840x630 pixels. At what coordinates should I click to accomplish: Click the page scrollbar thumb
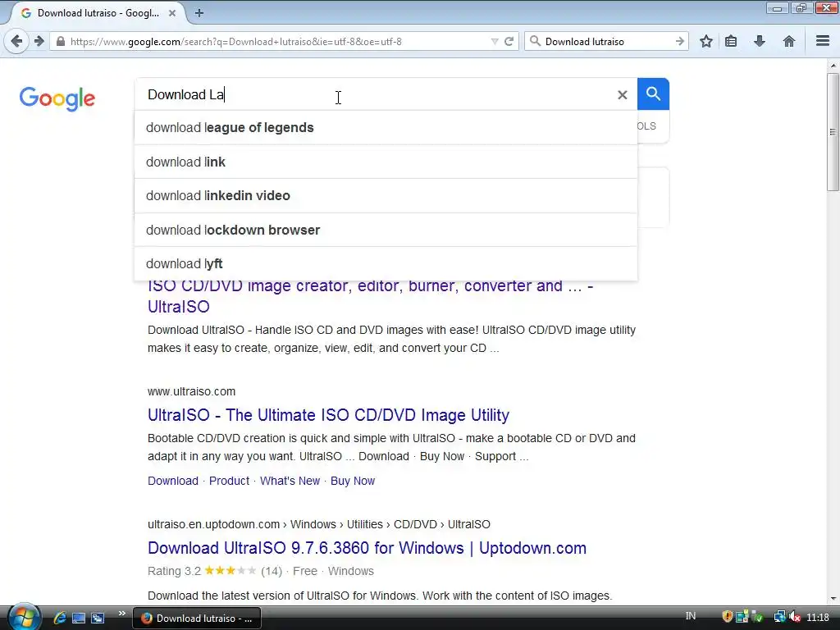tap(833, 132)
